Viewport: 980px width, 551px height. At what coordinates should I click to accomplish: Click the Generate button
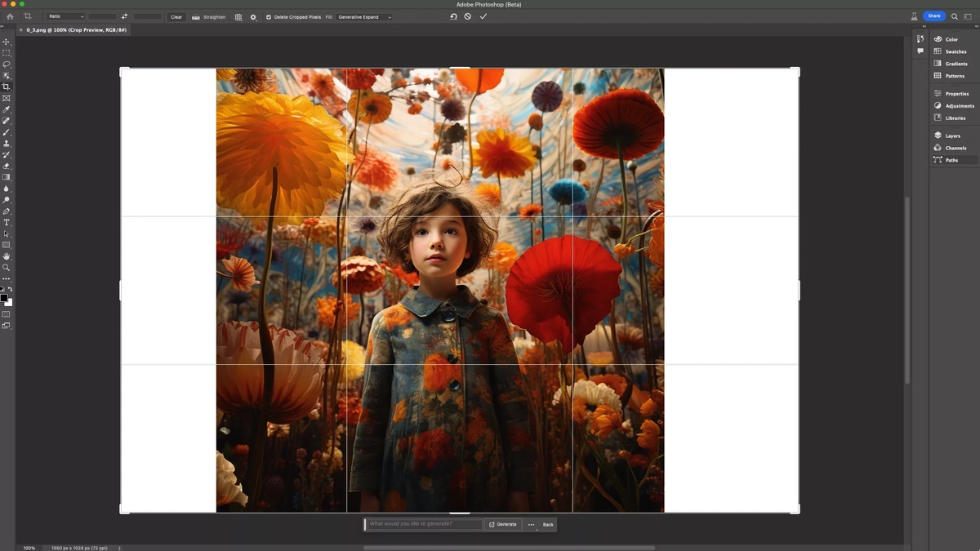pyautogui.click(x=504, y=525)
